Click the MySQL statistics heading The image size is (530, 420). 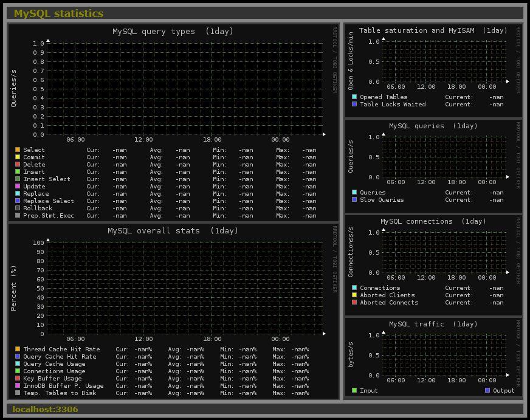coord(58,13)
